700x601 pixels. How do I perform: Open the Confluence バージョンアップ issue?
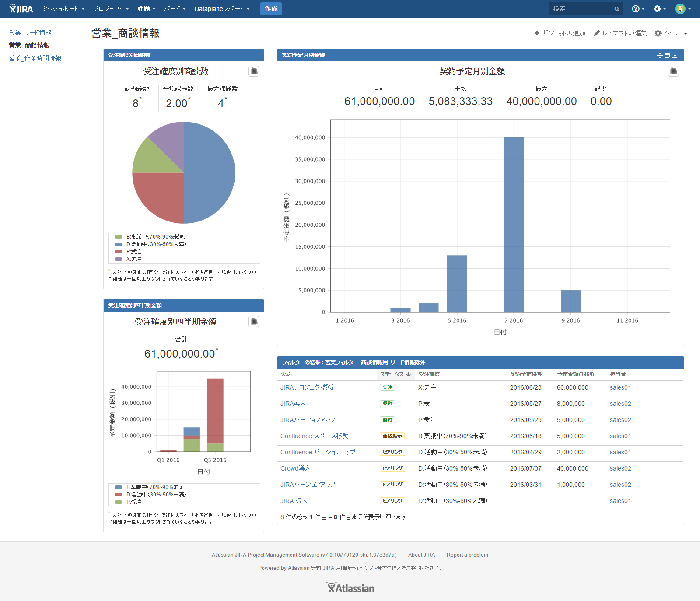[x=318, y=452]
